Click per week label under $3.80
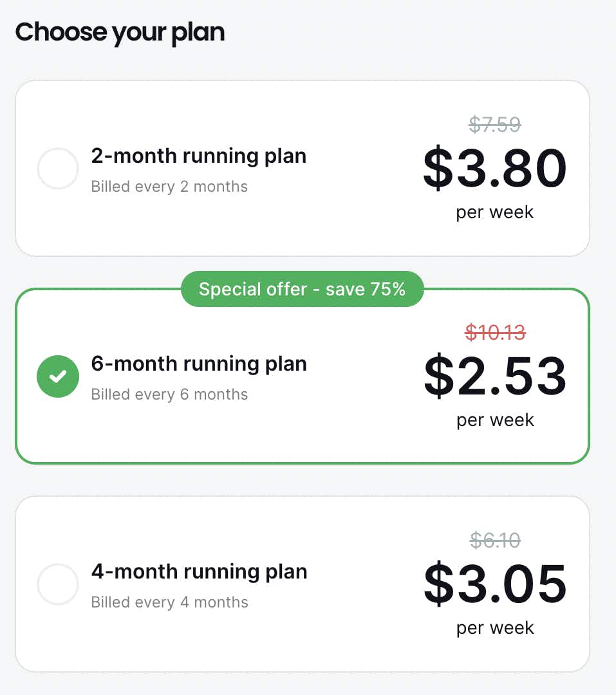Screen dimensions: 616x695 (494, 212)
